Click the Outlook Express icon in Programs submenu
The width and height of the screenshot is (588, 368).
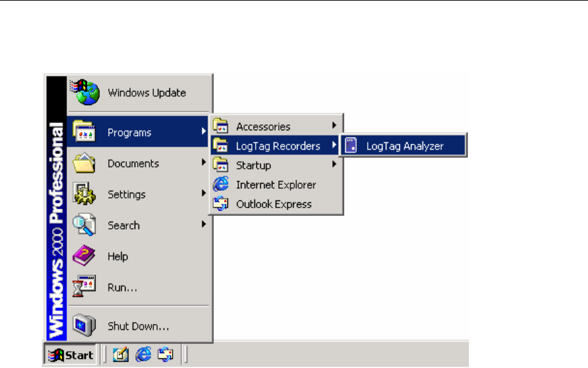(221, 204)
